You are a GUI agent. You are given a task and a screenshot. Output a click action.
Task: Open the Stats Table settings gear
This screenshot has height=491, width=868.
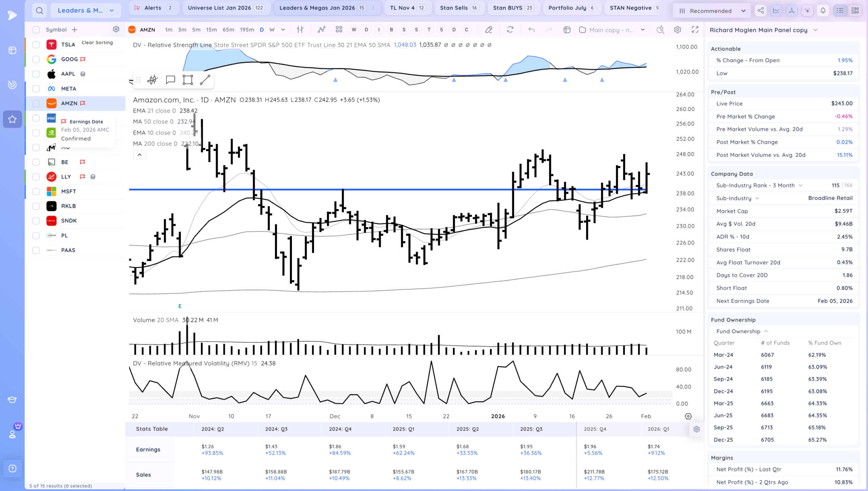point(696,429)
